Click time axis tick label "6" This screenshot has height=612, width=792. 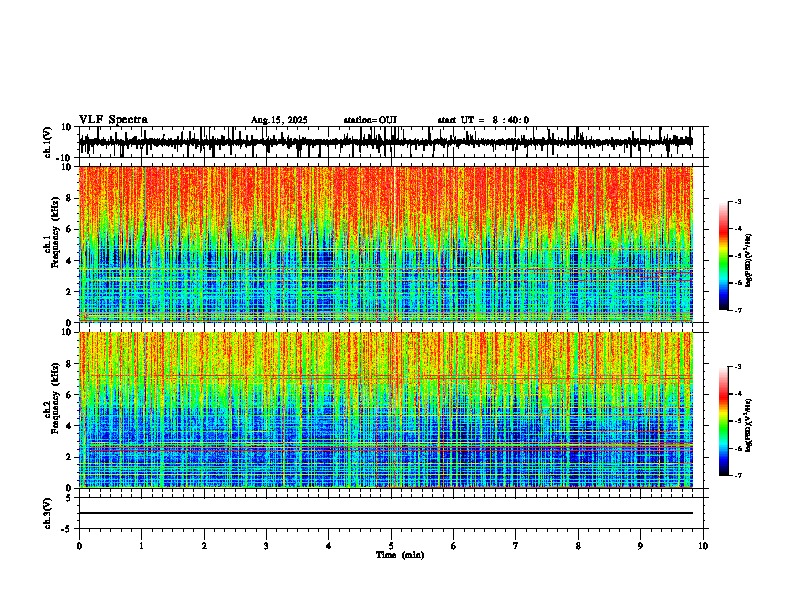[x=454, y=546]
